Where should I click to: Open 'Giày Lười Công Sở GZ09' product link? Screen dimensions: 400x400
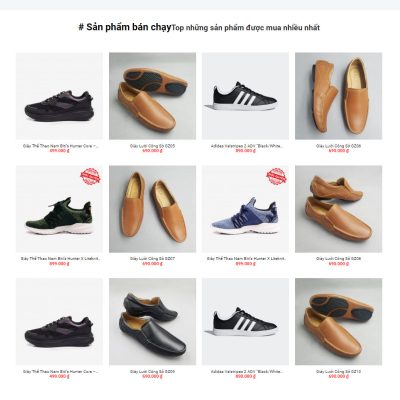[152, 371]
